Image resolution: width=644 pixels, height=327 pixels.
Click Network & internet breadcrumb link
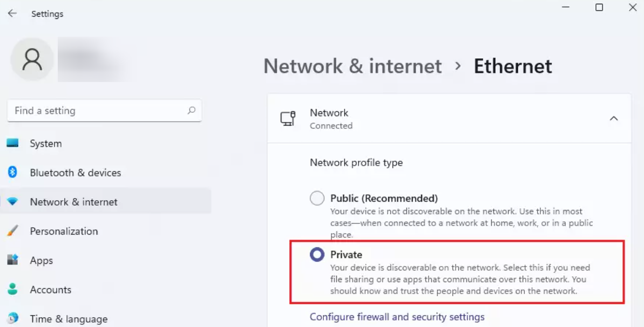(x=352, y=66)
